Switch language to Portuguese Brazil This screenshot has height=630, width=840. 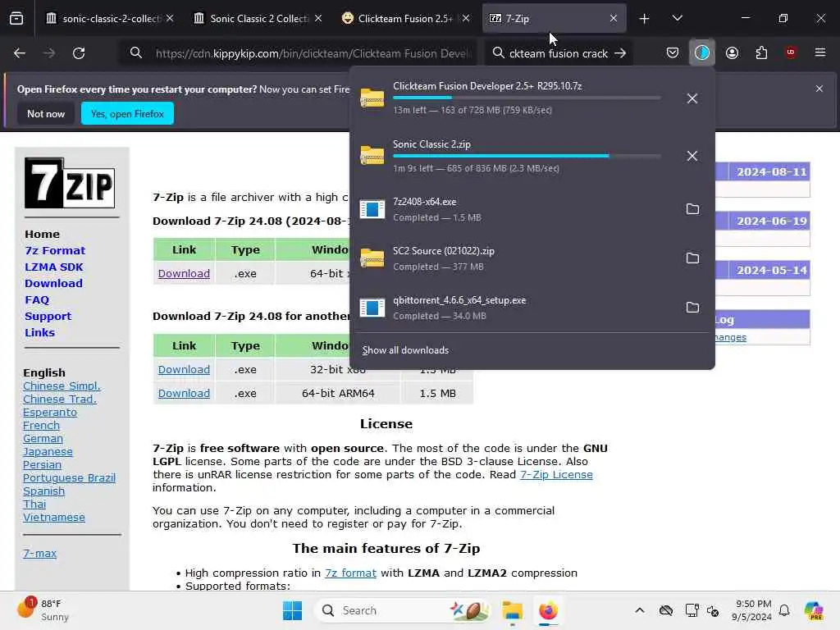coord(69,477)
